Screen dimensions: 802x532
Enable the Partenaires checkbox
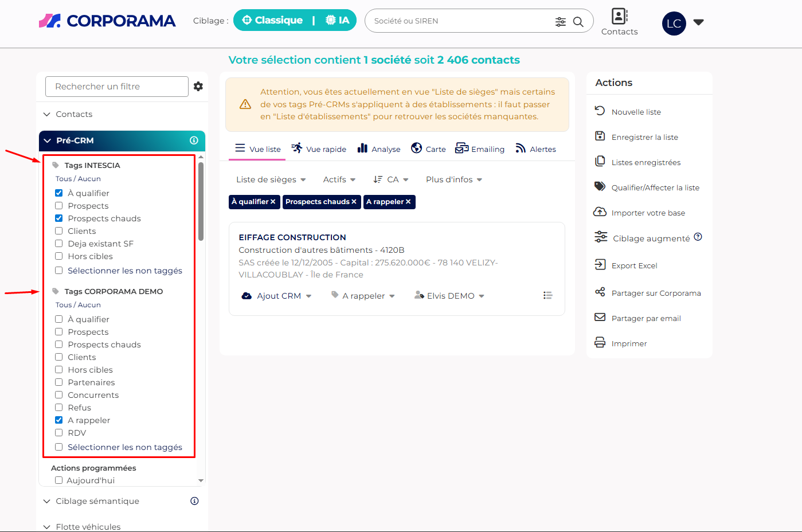point(59,382)
